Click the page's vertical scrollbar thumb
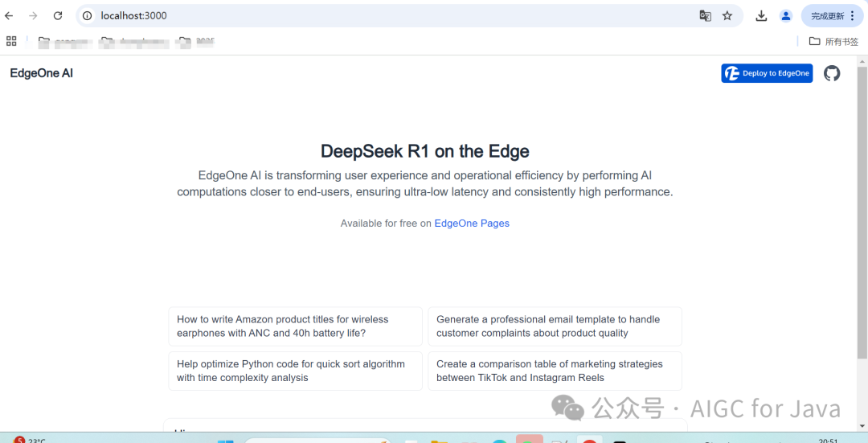 [x=862, y=212]
